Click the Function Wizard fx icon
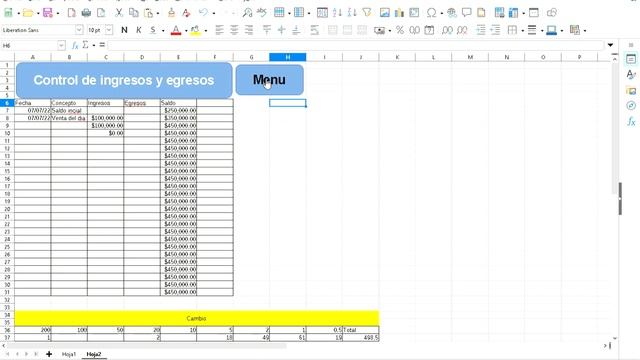 (x=75, y=45)
